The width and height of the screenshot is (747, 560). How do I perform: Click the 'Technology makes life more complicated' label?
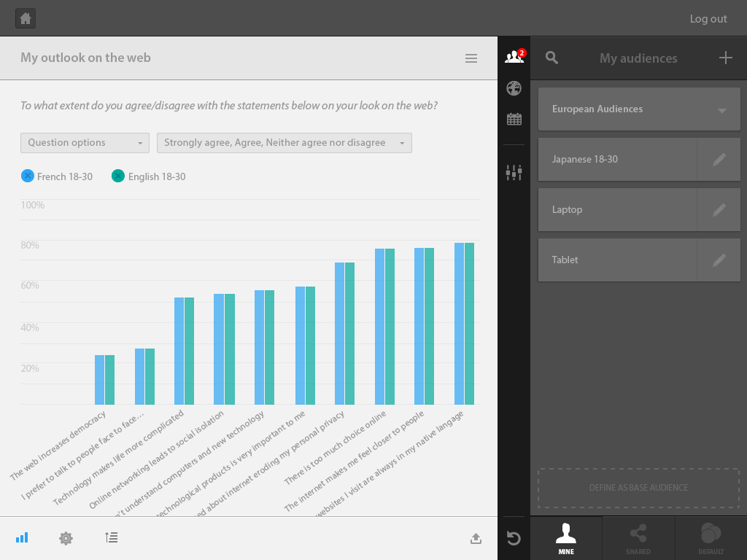tap(118, 458)
